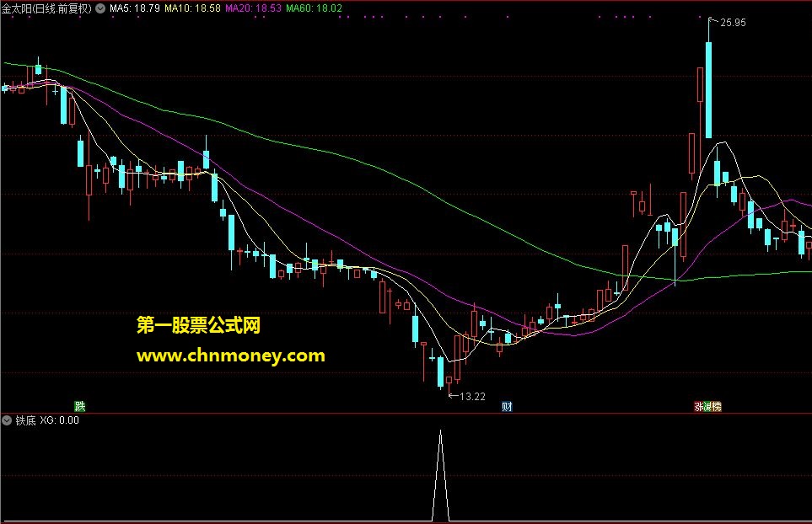
Task: Click the XG: 0.00 indicator value
Action: tap(60, 420)
